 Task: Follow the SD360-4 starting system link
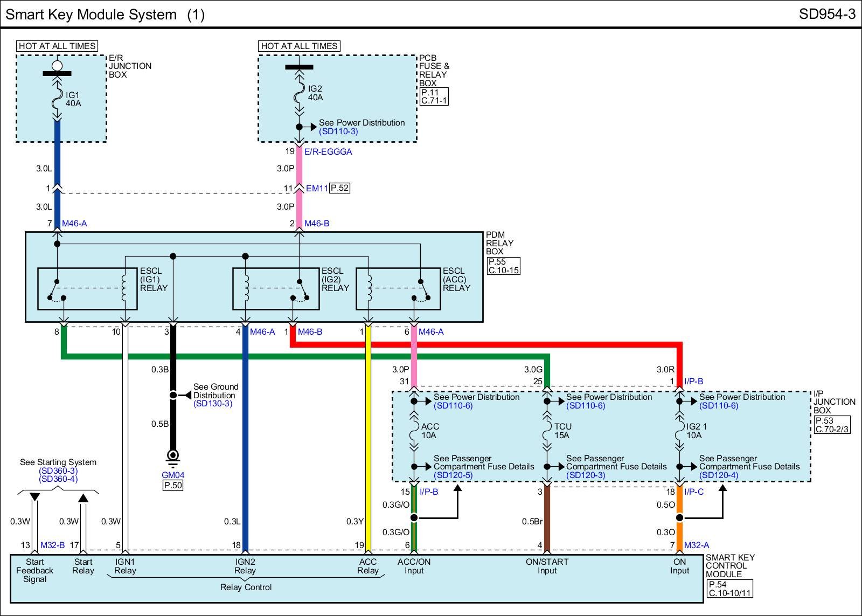[x=58, y=479]
